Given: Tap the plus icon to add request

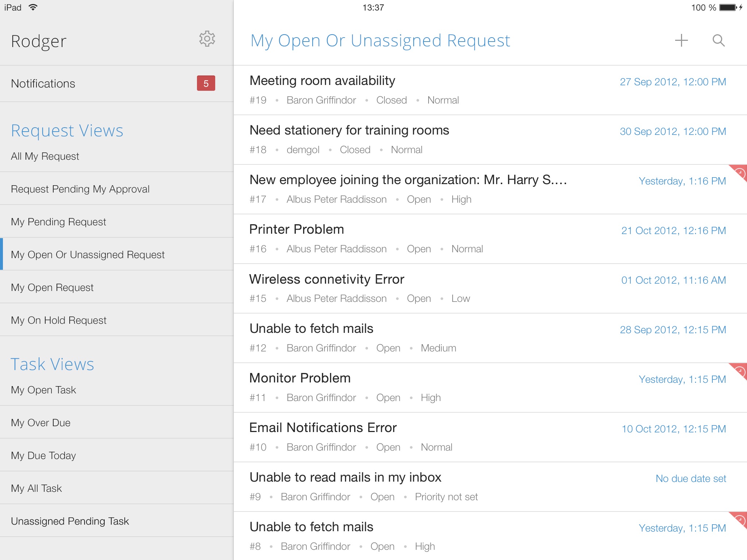Looking at the screenshot, I should (681, 40).
